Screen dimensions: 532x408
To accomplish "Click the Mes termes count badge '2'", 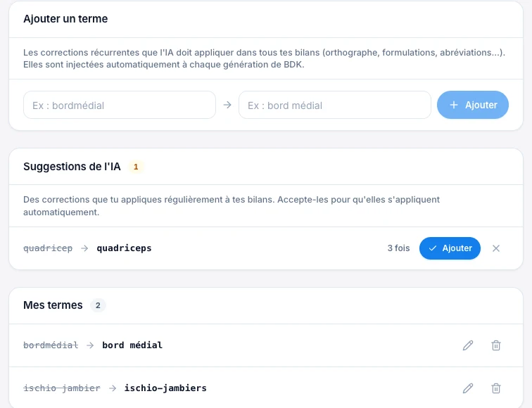I will [x=98, y=305].
